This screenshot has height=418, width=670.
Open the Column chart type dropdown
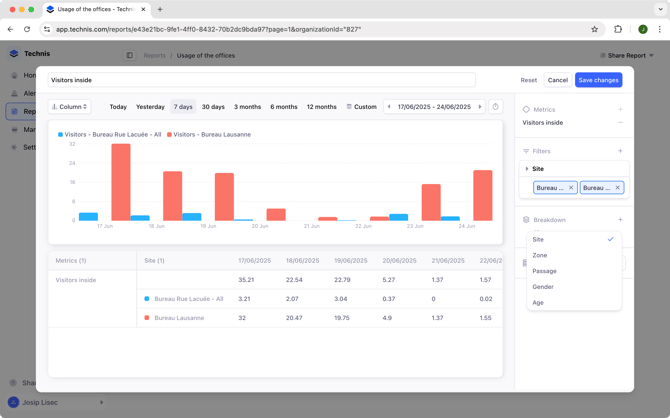pyautogui.click(x=70, y=107)
